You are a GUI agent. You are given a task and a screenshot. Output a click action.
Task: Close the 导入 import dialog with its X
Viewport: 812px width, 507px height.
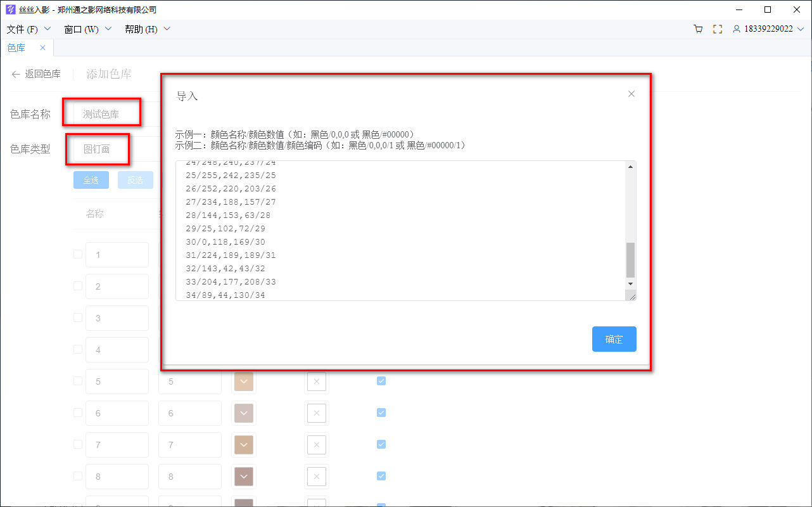tap(631, 93)
